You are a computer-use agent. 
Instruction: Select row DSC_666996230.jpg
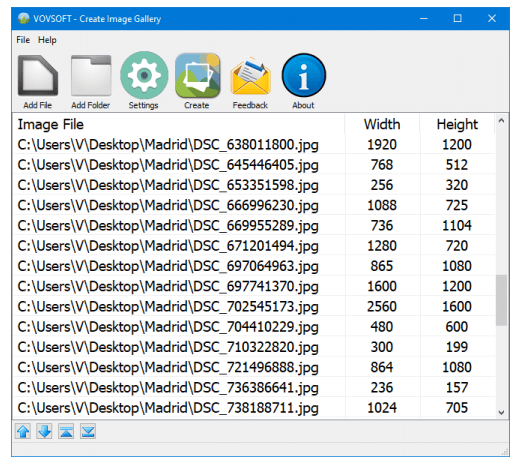pos(254,205)
